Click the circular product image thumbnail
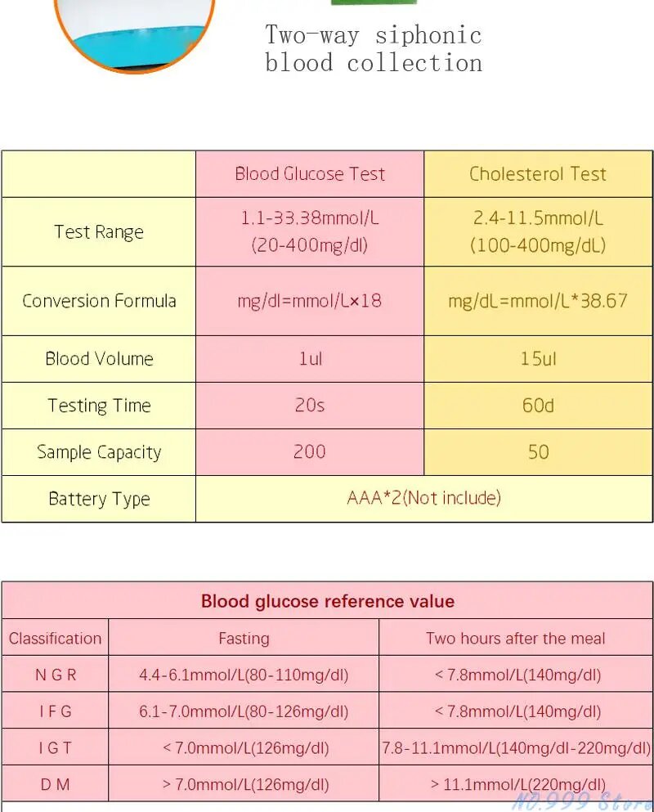The image size is (654, 812). point(134,33)
